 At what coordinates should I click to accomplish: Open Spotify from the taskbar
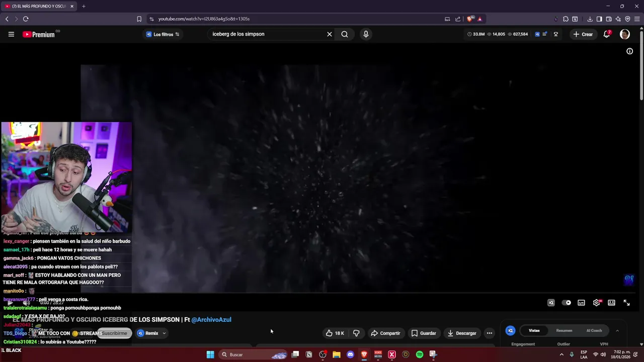[420, 354]
